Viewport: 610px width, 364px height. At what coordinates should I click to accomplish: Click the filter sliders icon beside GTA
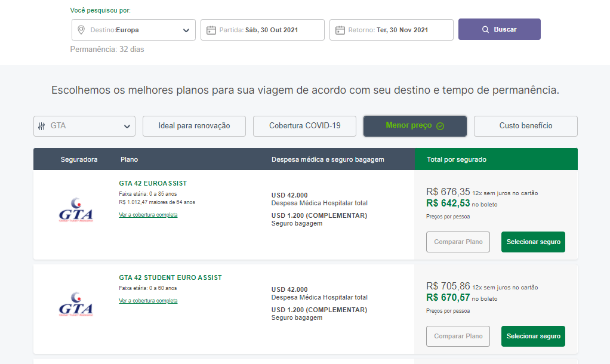point(42,126)
